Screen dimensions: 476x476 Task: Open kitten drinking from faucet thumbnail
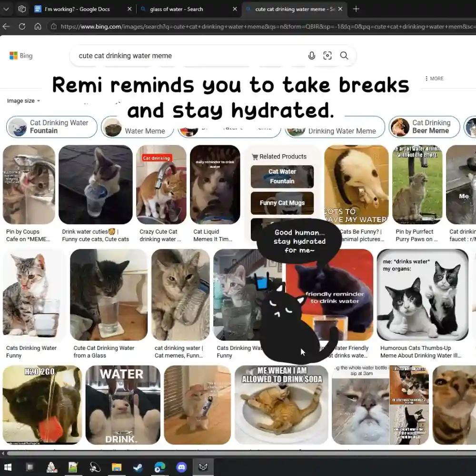[x=29, y=185]
